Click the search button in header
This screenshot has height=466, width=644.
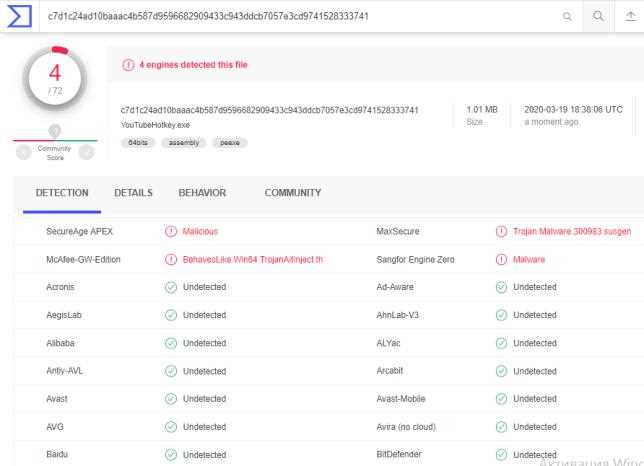coord(598,16)
